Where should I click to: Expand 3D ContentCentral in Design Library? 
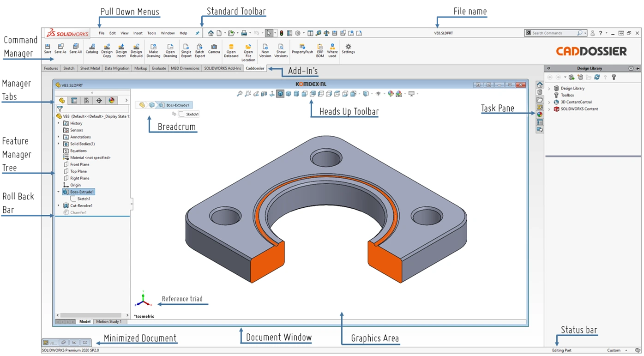click(549, 102)
